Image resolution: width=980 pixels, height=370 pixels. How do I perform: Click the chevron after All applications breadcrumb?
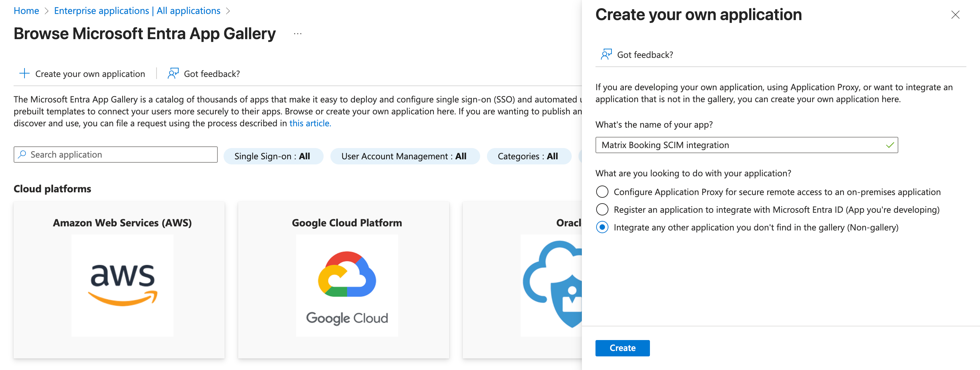(228, 11)
